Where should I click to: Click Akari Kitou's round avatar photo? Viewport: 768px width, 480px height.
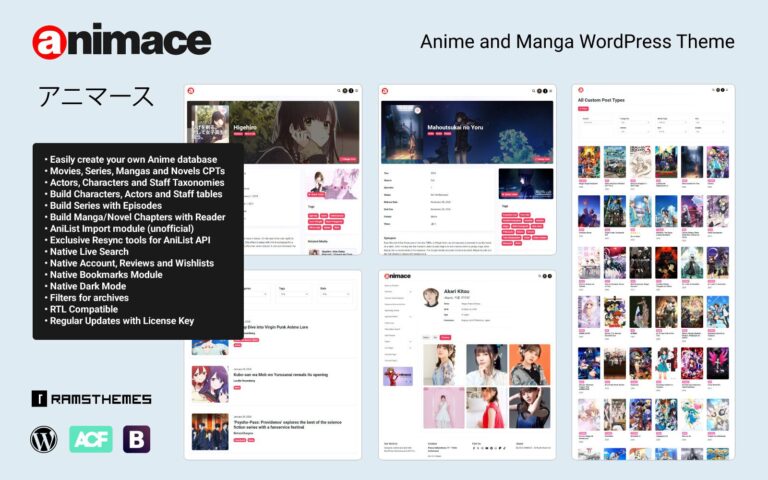point(431,297)
